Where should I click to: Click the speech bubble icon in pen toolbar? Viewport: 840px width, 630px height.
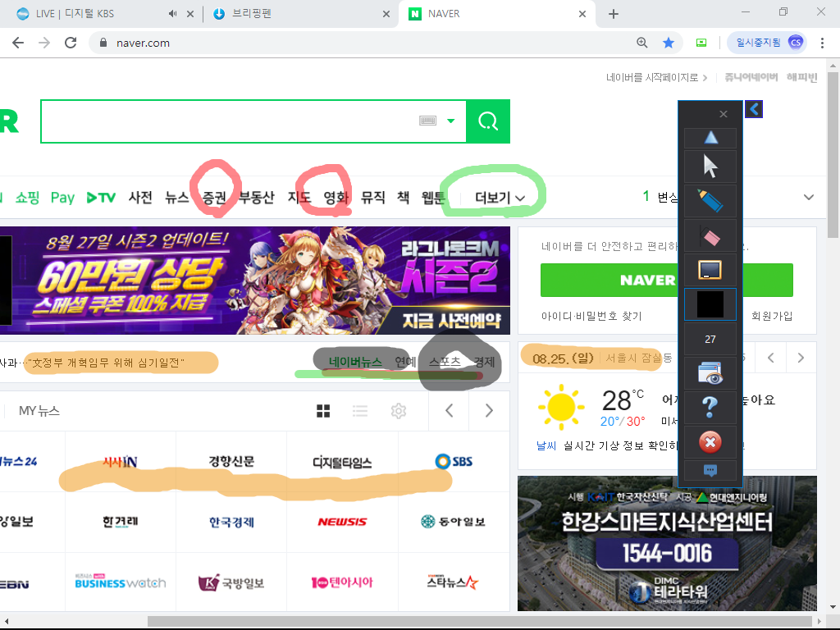pos(710,470)
